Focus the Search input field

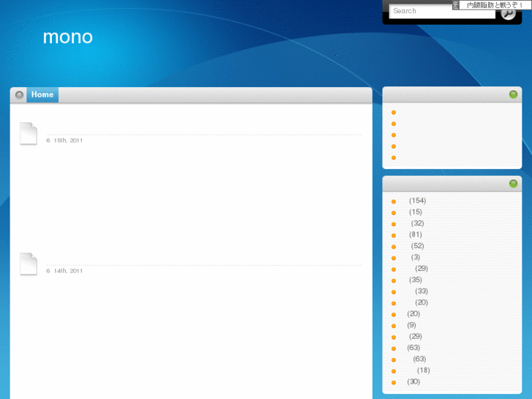[x=442, y=11]
